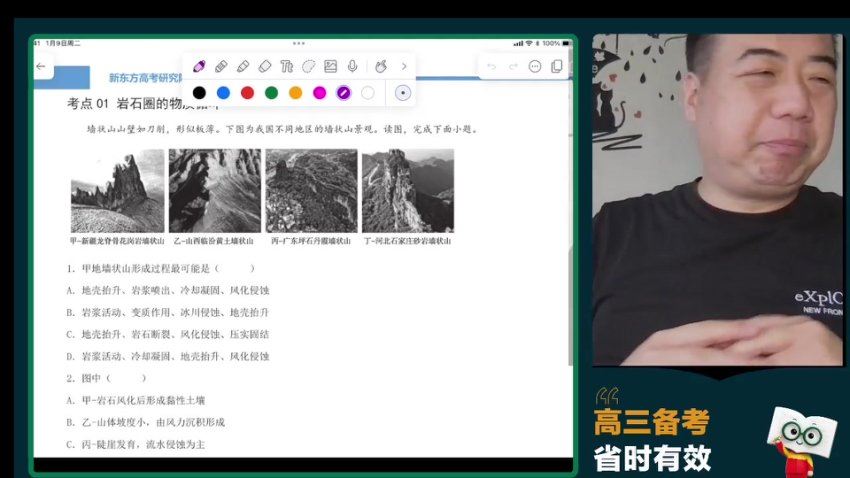850x478 pixels.
Task: Click the 高三备考 banner text
Action: (652, 422)
